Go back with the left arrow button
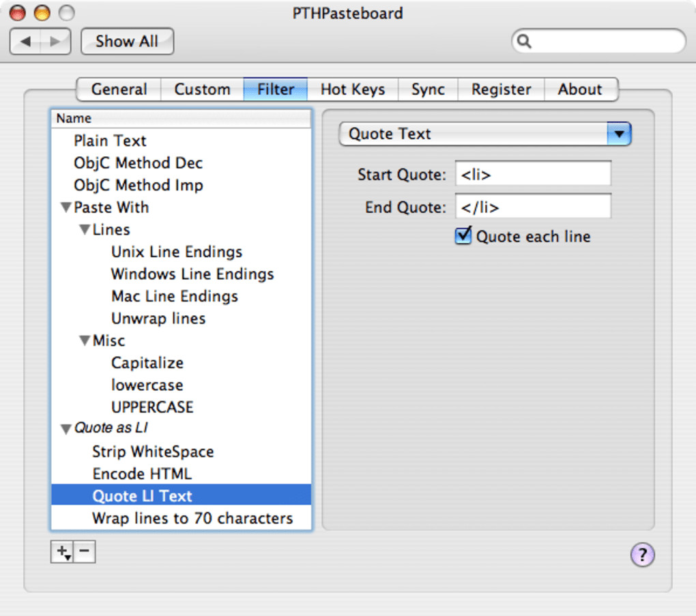Viewport: 696px width, 616px height. click(x=25, y=42)
